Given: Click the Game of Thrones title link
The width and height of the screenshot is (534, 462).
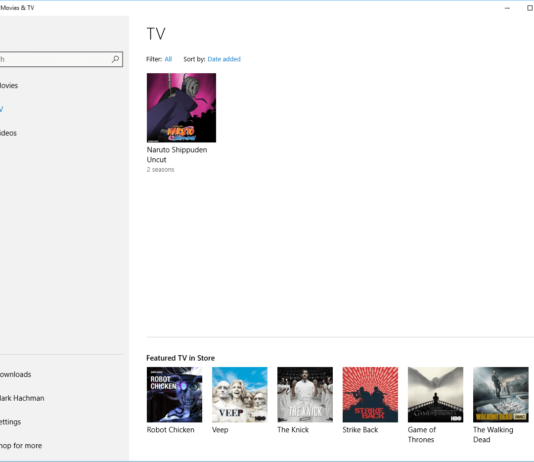Looking at the screenshot, I should coord(422,435).
